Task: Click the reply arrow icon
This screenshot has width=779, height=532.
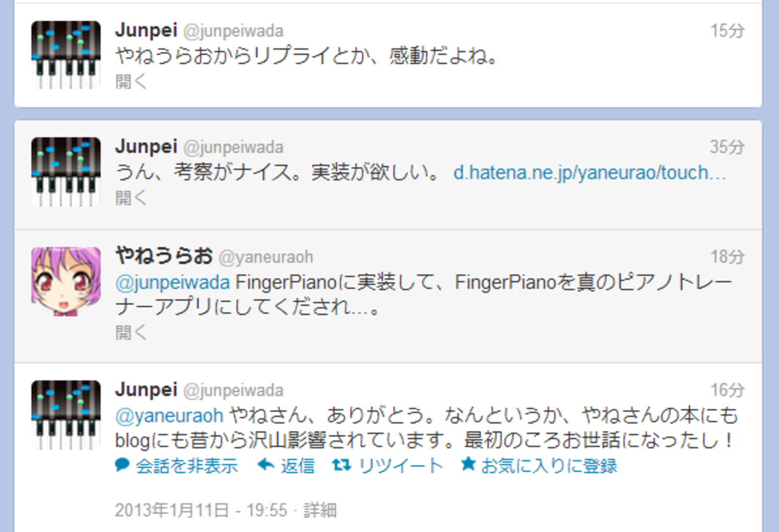Action: coord(265,465)
